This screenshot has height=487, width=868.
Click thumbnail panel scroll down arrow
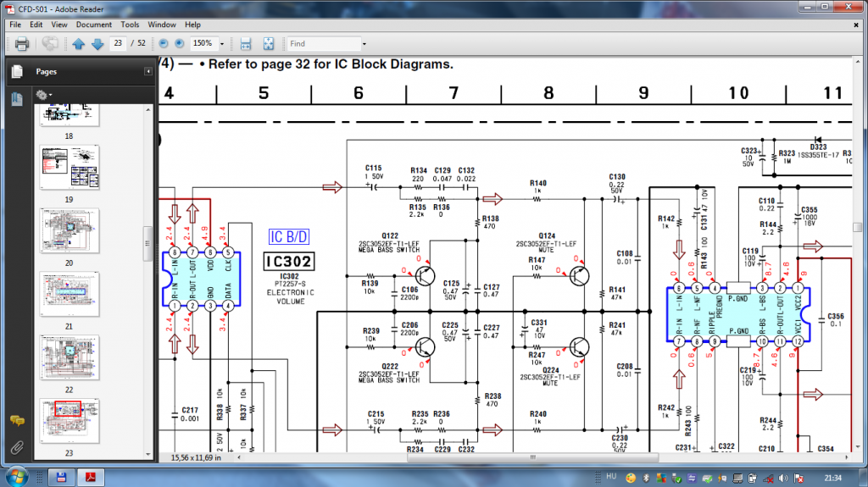point(147,454)
